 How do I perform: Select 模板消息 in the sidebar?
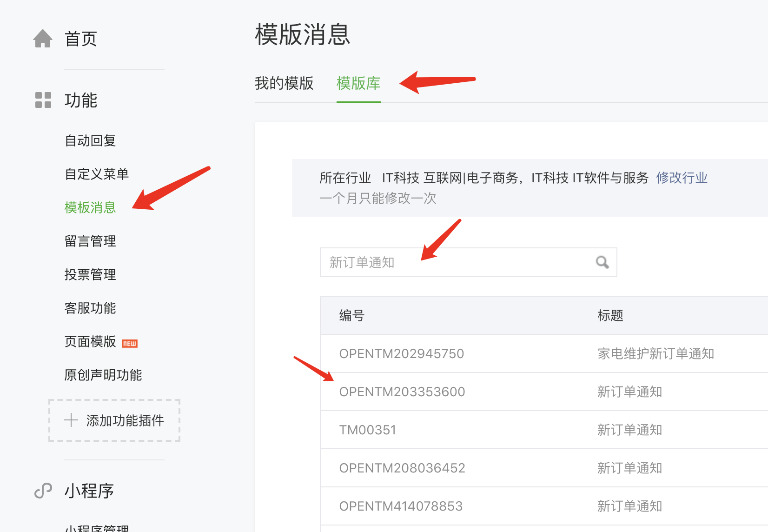(90, 207)
